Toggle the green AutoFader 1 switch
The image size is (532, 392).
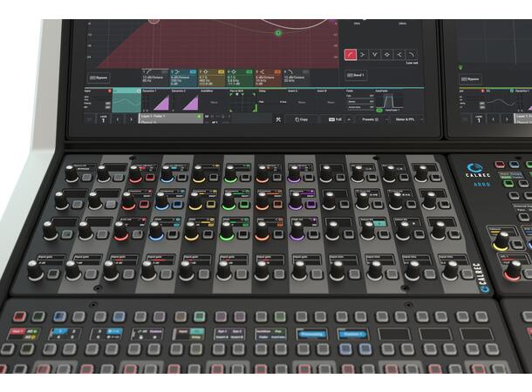point(379,110)
